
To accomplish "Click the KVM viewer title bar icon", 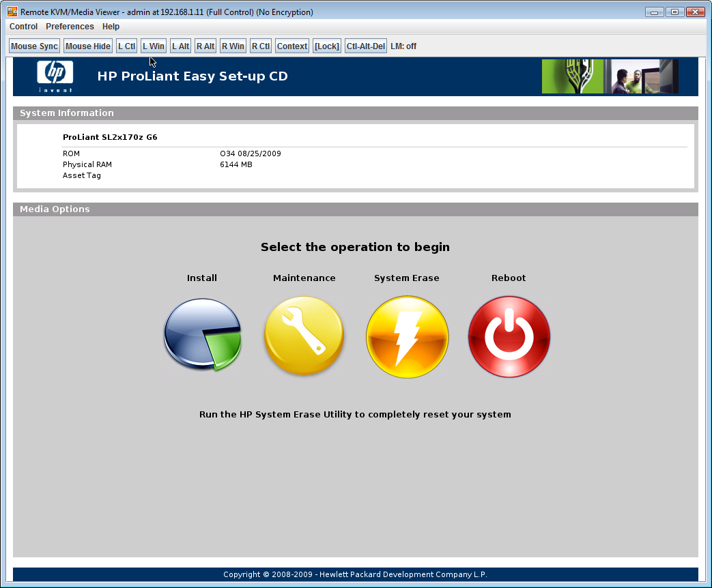I will coord(12,12).
